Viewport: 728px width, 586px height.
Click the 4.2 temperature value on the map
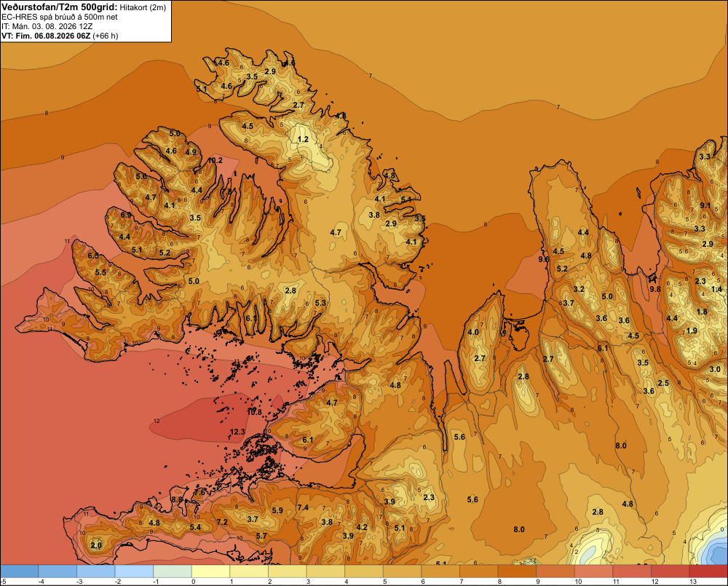point(362,527)
